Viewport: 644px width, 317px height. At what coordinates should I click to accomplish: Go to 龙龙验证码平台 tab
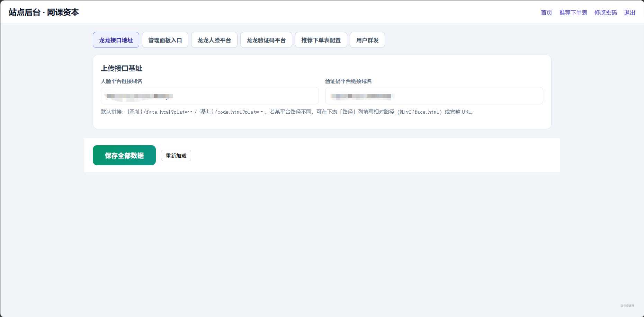click(266, 40)
